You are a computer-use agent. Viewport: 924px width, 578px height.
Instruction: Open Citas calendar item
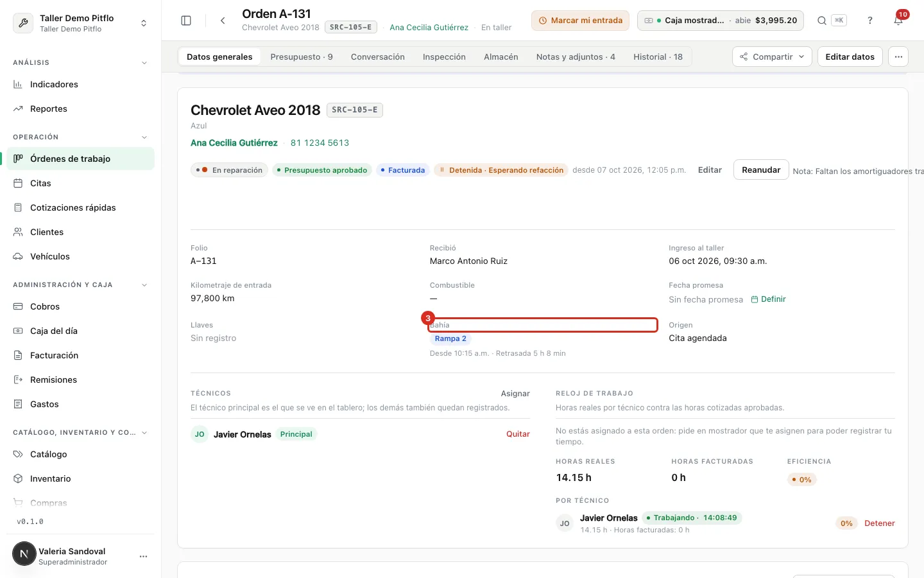pos(80,183)
